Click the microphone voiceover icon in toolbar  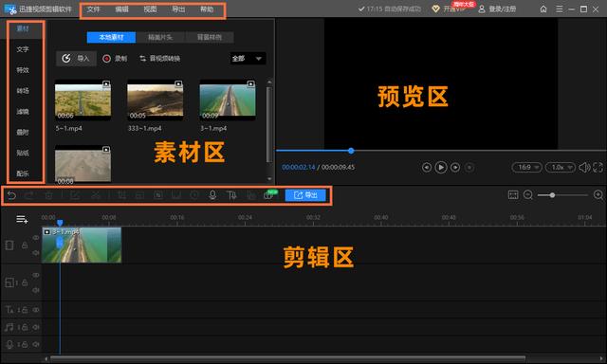pyautogui.click(x=212, y=195)
